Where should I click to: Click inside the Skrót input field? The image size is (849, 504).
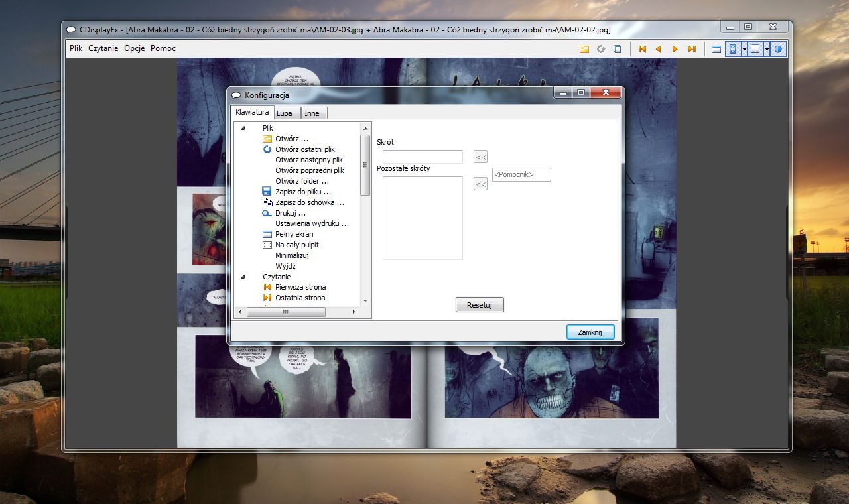[x=423, y=157]
